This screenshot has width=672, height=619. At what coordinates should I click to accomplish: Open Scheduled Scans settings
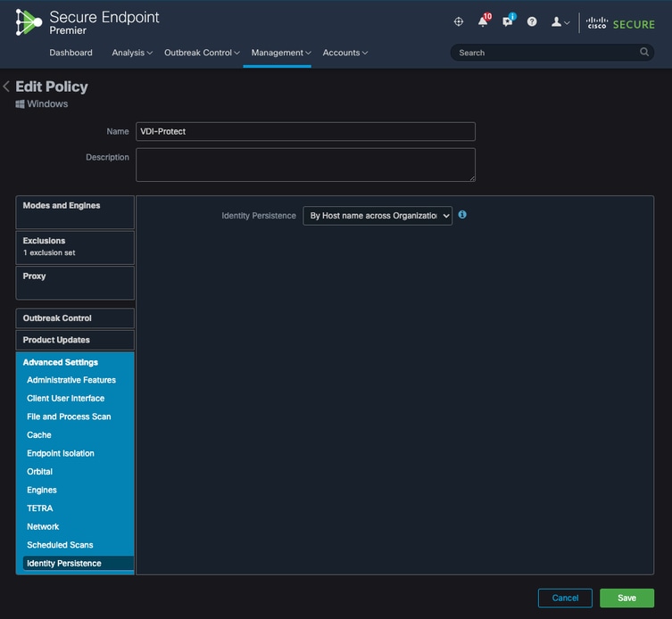pyautogui.click(x=60, y=545)
